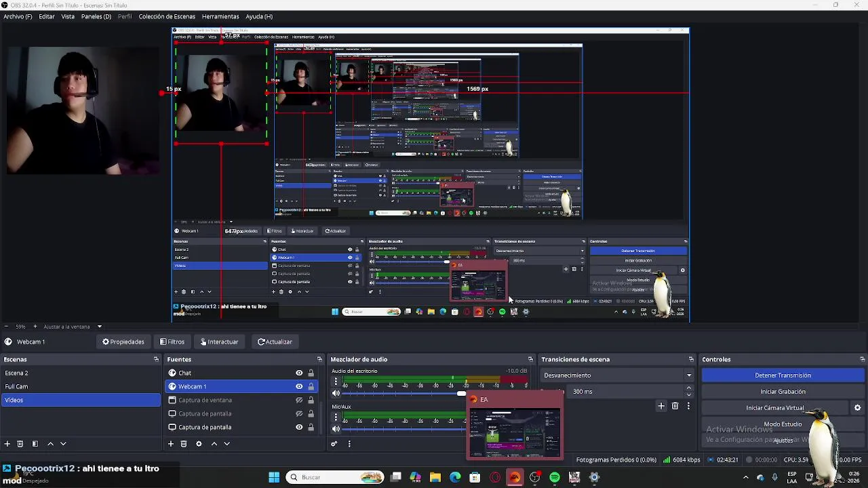Open the Colección de Escenas menu

tap(167, 16)
